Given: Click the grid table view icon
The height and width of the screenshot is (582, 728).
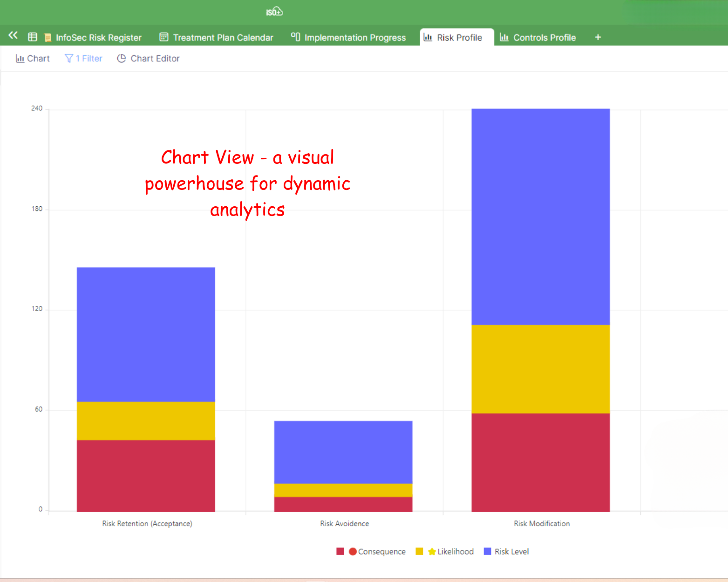Looking at the screenshot, I should pyautogui.click(x=33, y=37).
